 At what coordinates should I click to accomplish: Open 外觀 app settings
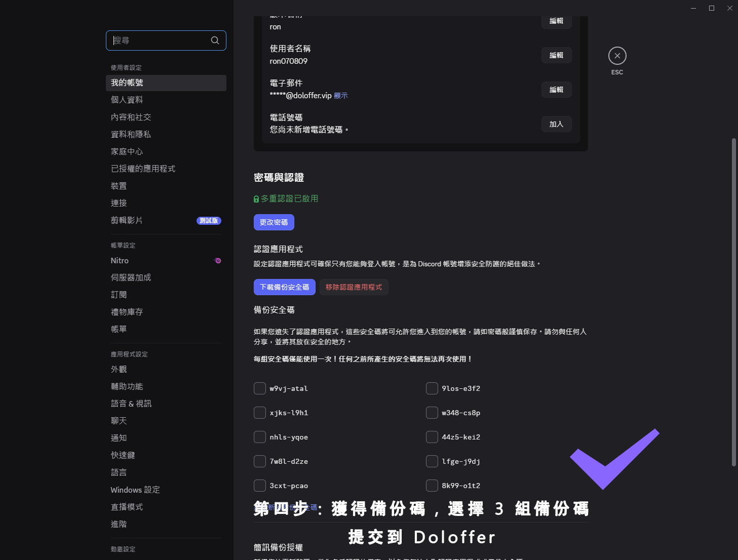[x=166, y=370]
